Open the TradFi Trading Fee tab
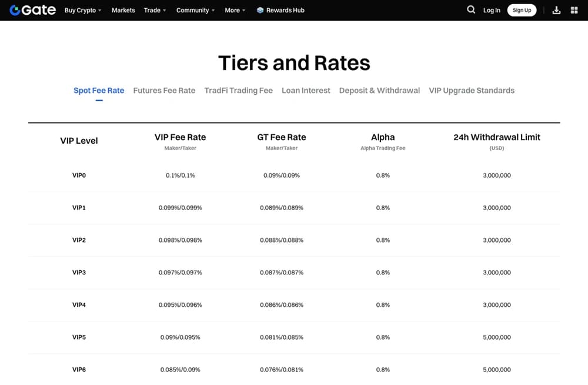 (x=238, y=91)
